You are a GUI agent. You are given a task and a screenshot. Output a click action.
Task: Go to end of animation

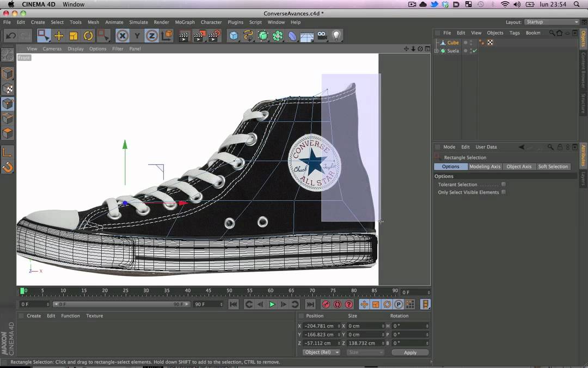pos(310,305)
